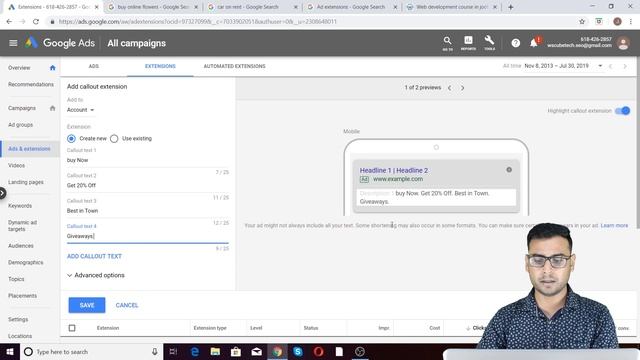The width and height of the screenshot is (640, 360).
Task: Open Edge from the taskbar
Action: click(x=195, y=351)
